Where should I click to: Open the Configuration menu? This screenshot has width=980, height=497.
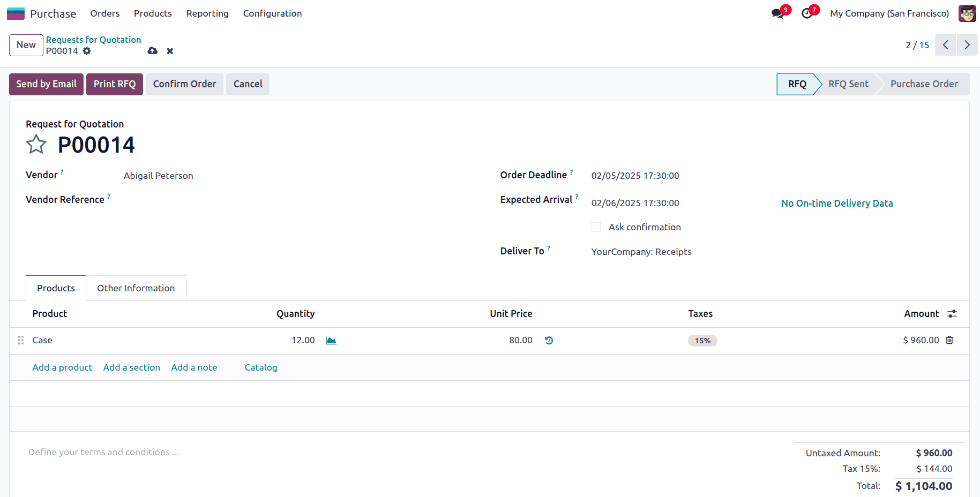272,13
